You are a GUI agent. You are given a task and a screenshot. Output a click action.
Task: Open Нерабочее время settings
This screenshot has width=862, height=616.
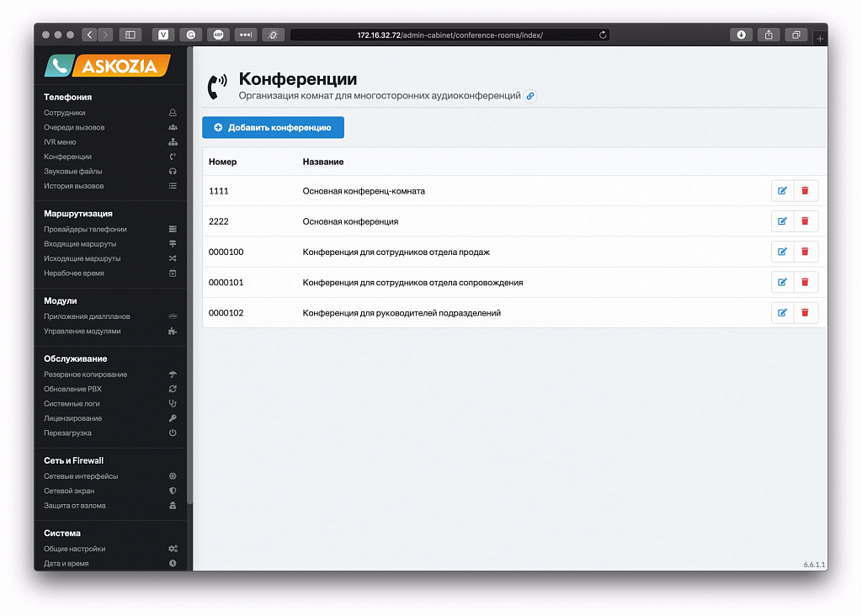tap(110, 273)
